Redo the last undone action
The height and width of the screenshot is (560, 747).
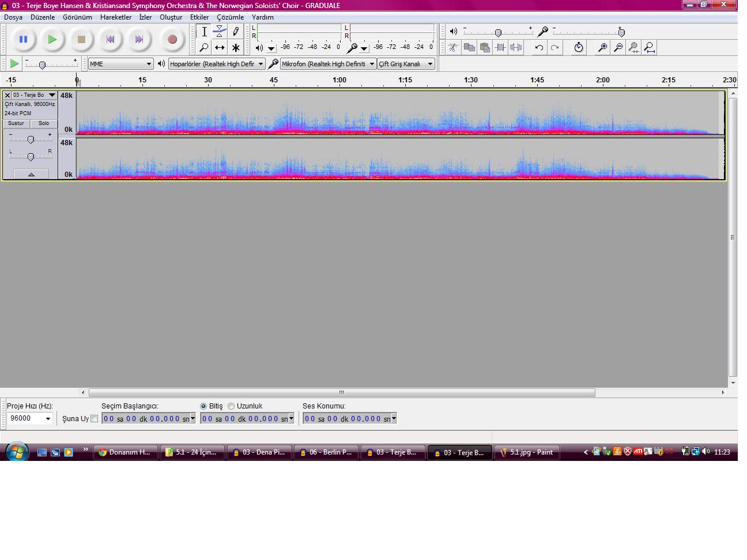click(x=554, y=47)
